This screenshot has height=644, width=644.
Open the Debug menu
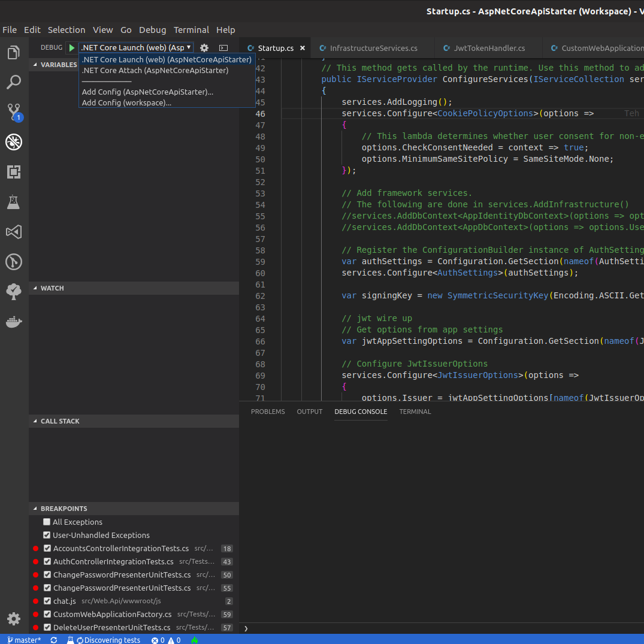[152, 30]
